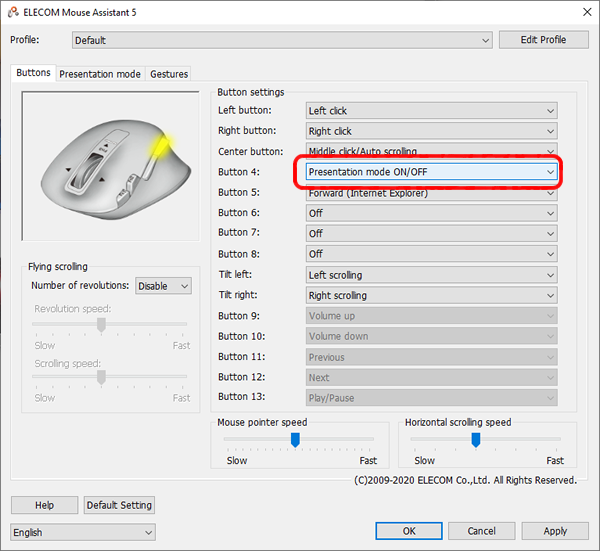Click the Mouse pointer speed label
The image size is (600, 551).
[x=262, y=422]
